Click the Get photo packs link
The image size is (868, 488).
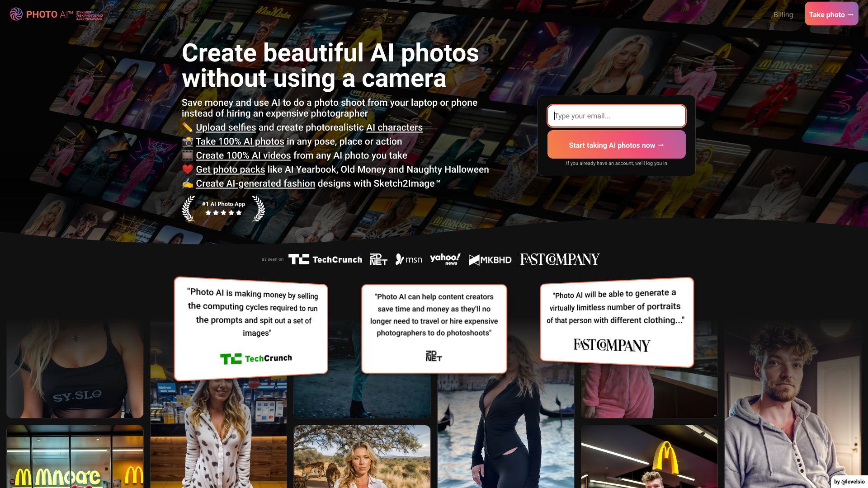click(x=230, y=169)
